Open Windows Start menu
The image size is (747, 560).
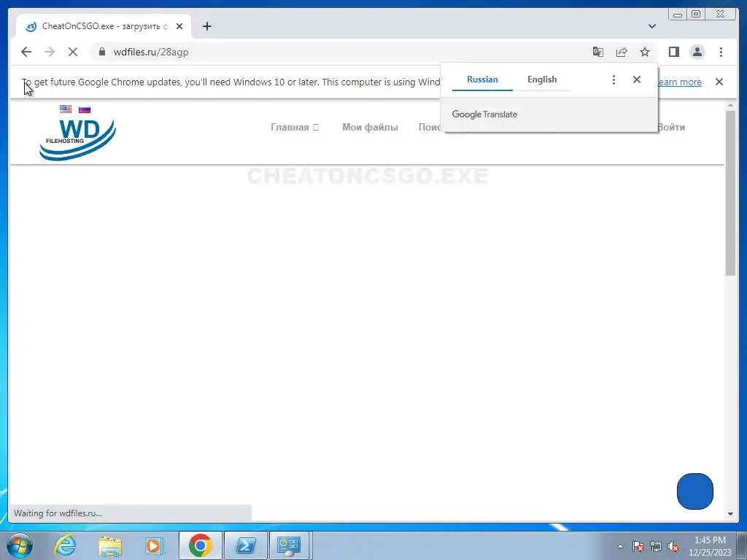(20, 545)
